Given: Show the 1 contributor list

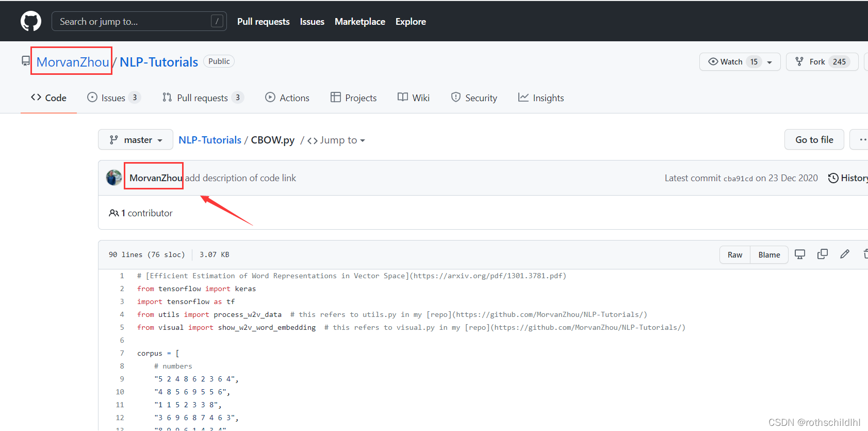Looking at the screenshot, I should (x=141, y=213).
